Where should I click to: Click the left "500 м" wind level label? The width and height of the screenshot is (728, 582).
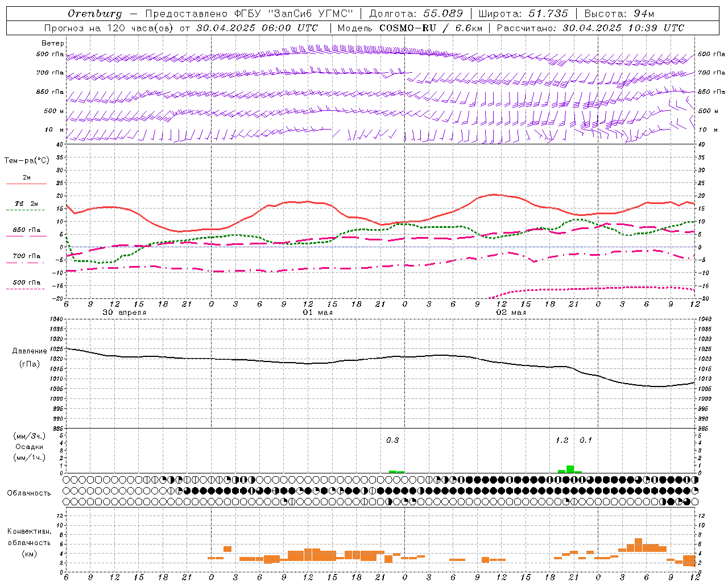54,111
